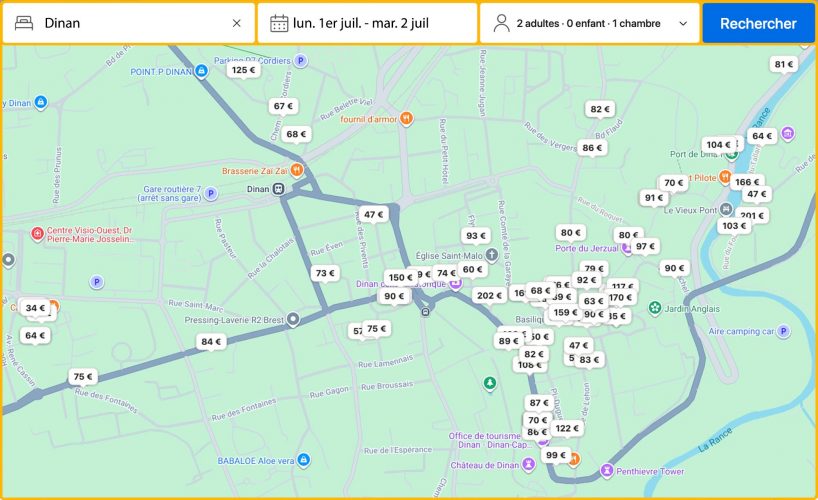Select the 166 € price marker

coord(746,182)
